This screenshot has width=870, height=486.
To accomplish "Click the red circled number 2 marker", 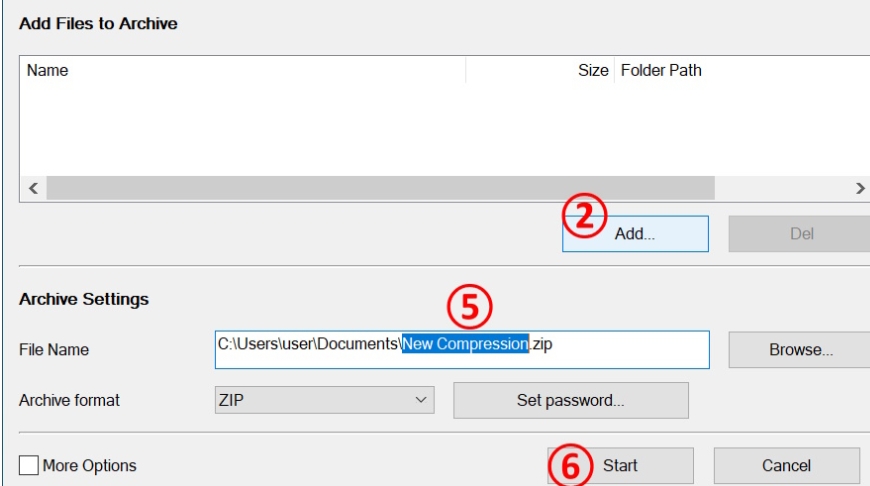I will coord(584,215).
